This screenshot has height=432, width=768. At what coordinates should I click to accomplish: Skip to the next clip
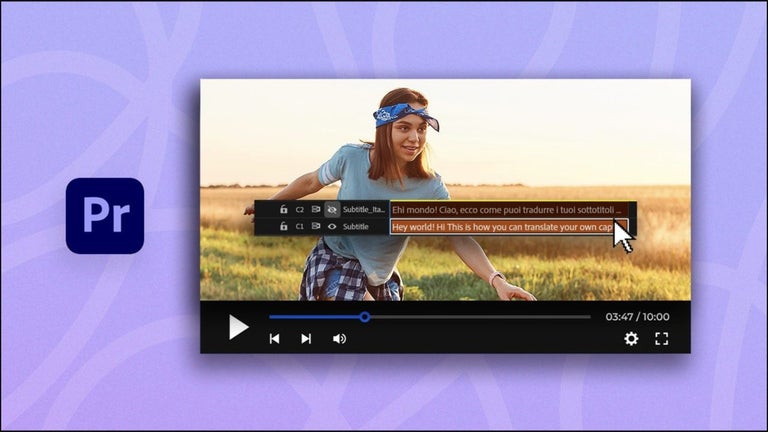pos(306,339)
